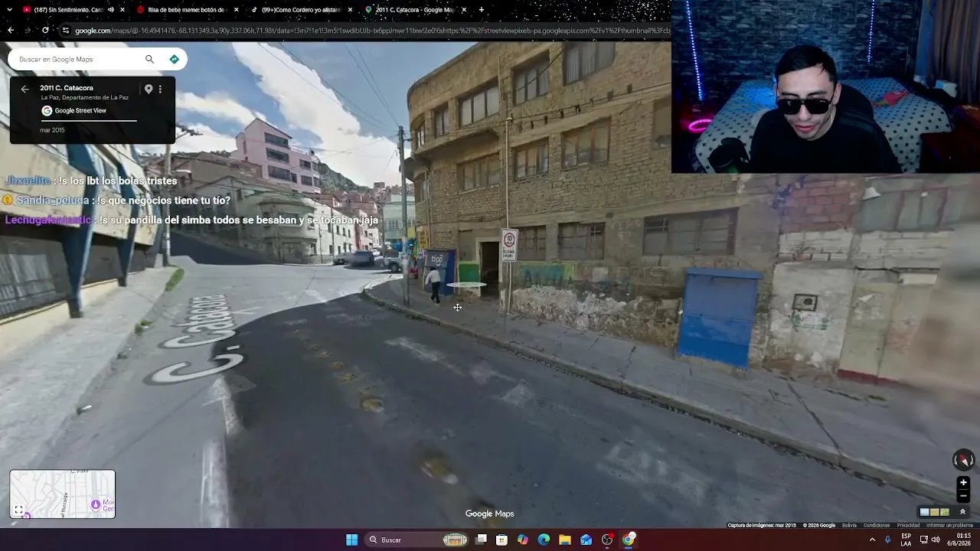Image resolution: width=980 pixels, height=551 pixels.
Task: Click the Google Street View label
Action: 80,110
